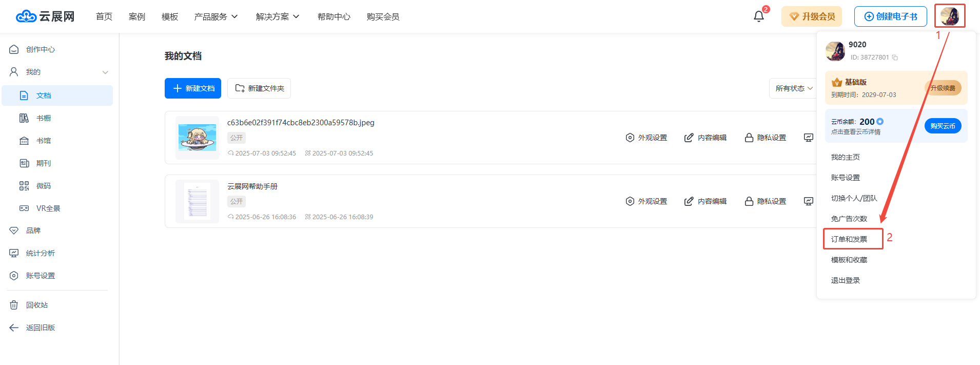
Task: Open the 云展网帮助手册 document thumbnail
Action: pyautogui.click(x=198, y=201)
